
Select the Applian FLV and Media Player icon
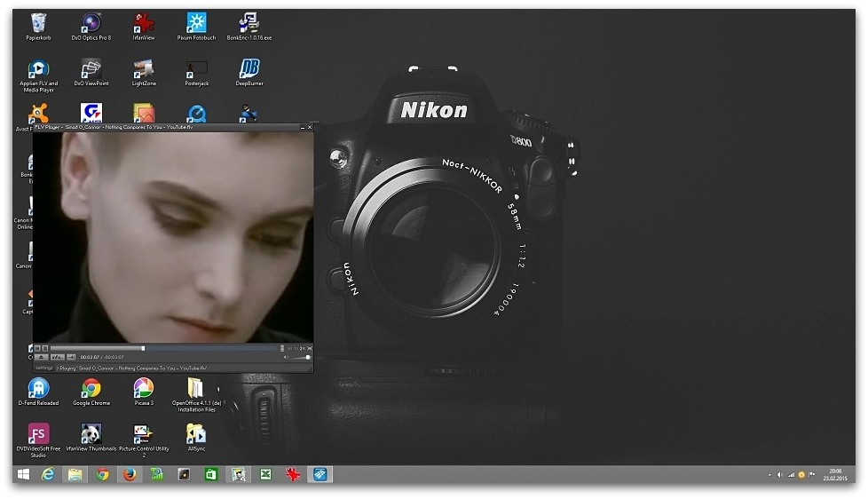(x=38, y=75)
